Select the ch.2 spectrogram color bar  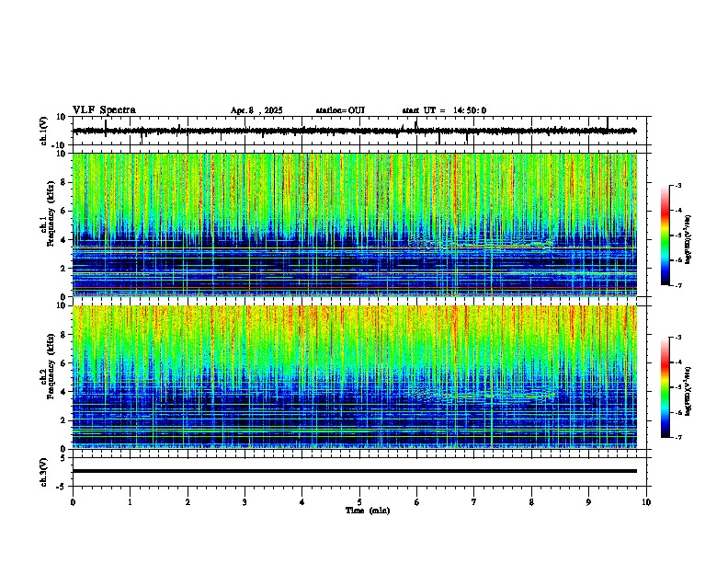coord(665,387)
